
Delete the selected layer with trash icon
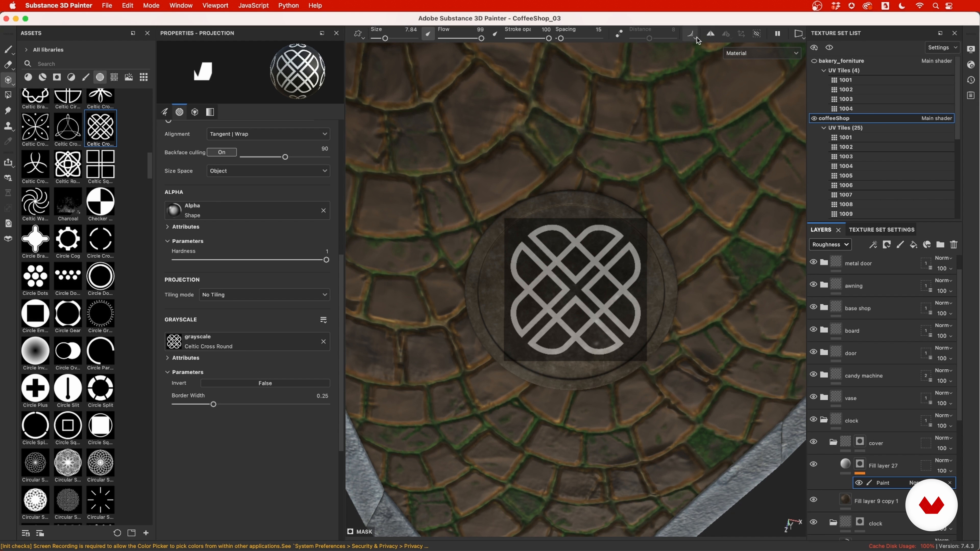pos(953,245)
